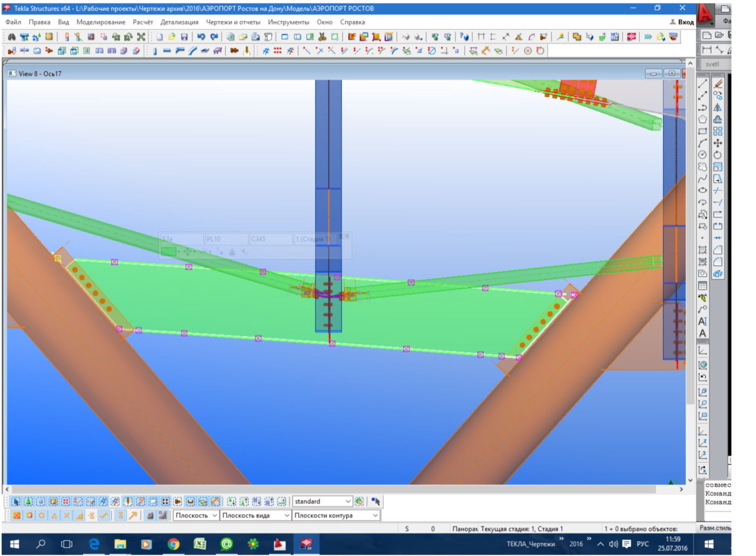
Task: Click the Redo arrow icon
Action: pyautogui.click(x=214, y=37)
